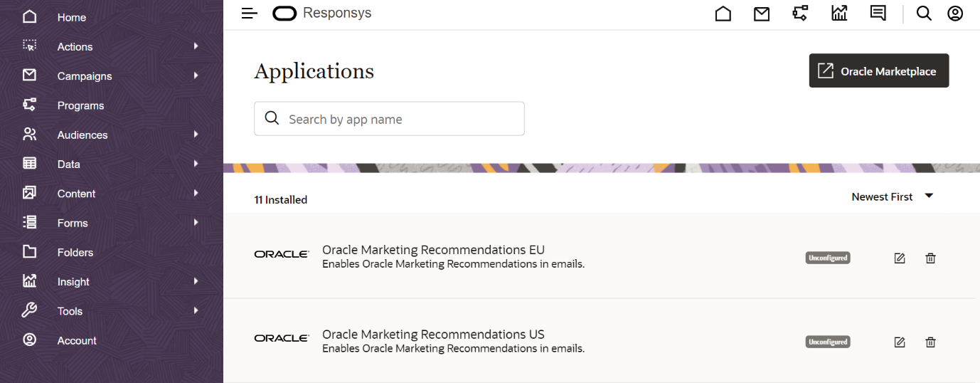Expand the Campaigns submenu arrow

tap(196, 75)
